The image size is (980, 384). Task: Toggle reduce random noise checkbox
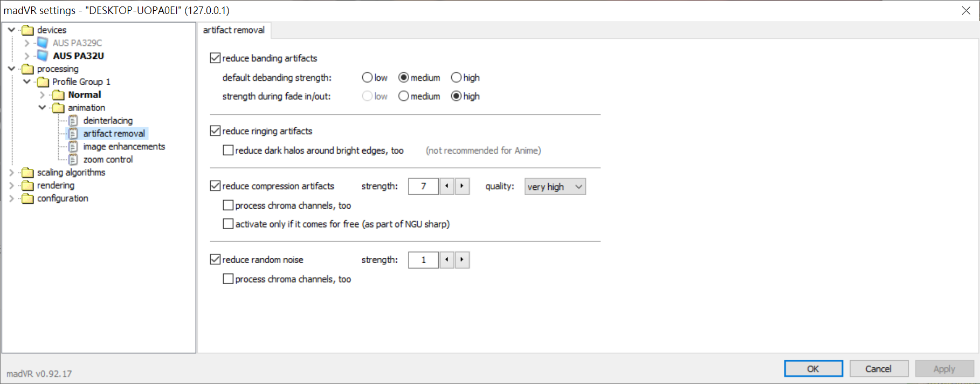[x=215, y=259]
